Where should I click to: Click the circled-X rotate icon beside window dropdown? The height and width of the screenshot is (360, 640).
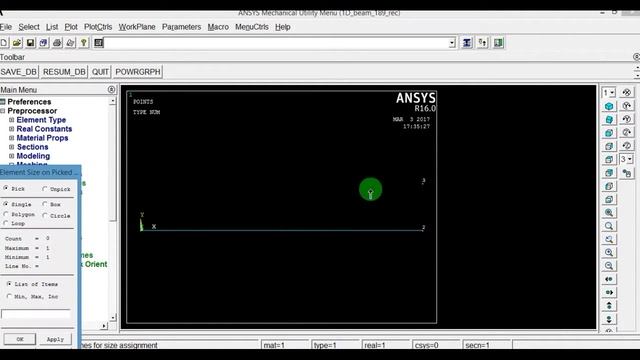(x=627, y=93)
